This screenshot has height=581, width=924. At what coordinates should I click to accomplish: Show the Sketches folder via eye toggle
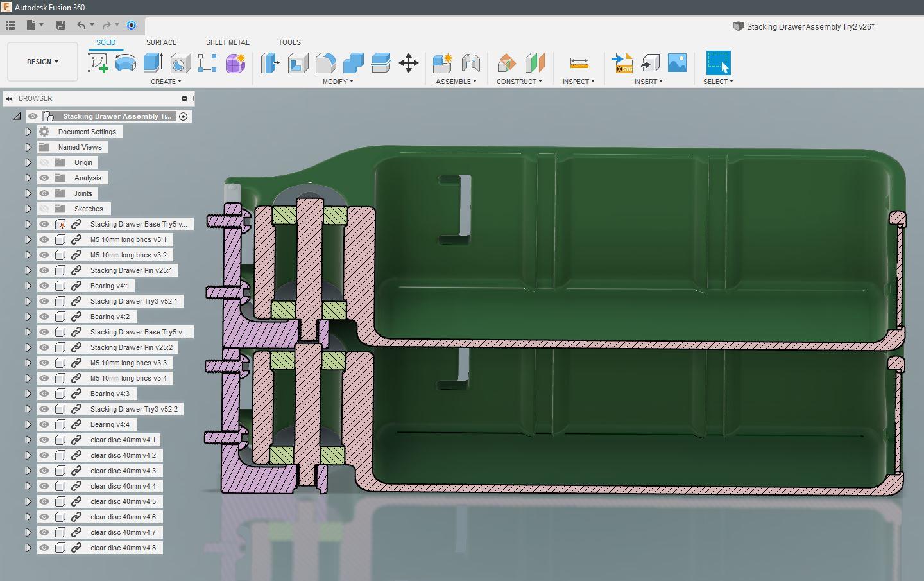pos(44,209)
